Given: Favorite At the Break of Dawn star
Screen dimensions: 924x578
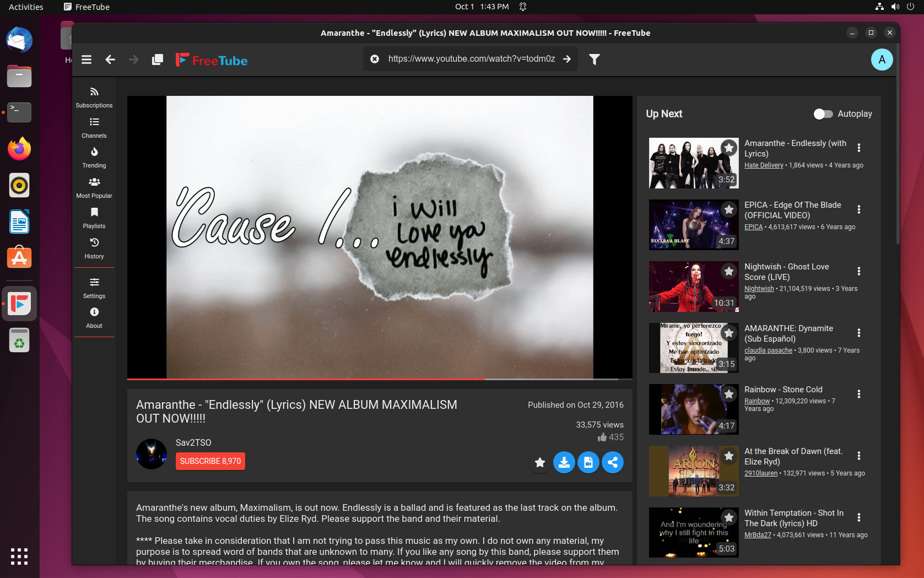Looking at the screenshot, I should click(729, 456).
